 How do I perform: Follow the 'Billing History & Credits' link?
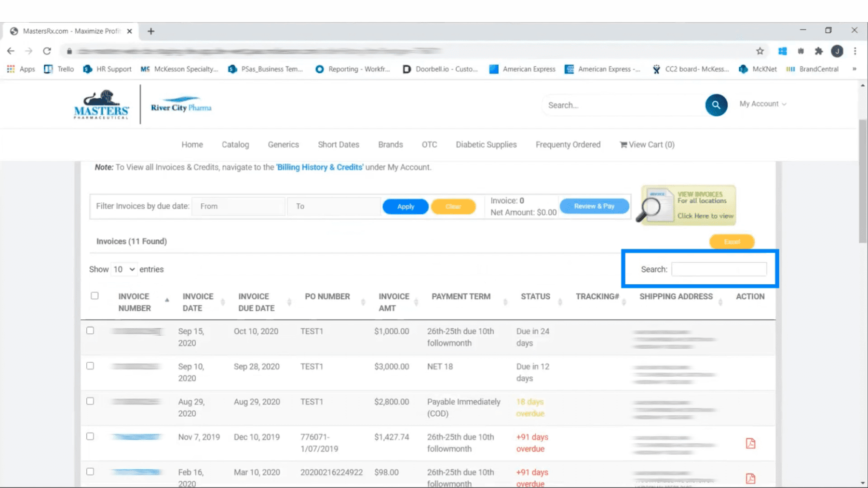coord(320,167)
